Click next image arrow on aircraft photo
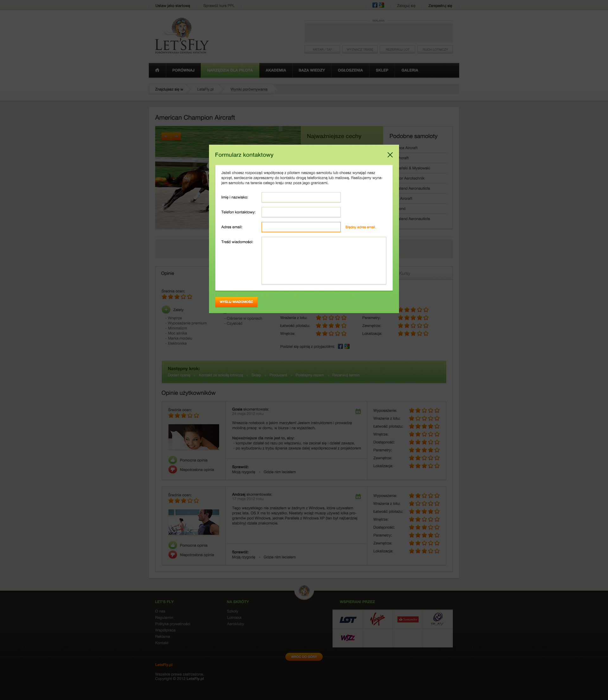Viewport: 608px width, 700px height. (x=176, y=136)
